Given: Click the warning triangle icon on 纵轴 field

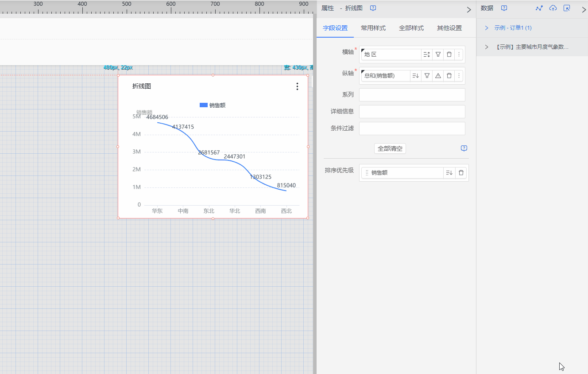Looking at the screenshot, I should pos(438,76).
